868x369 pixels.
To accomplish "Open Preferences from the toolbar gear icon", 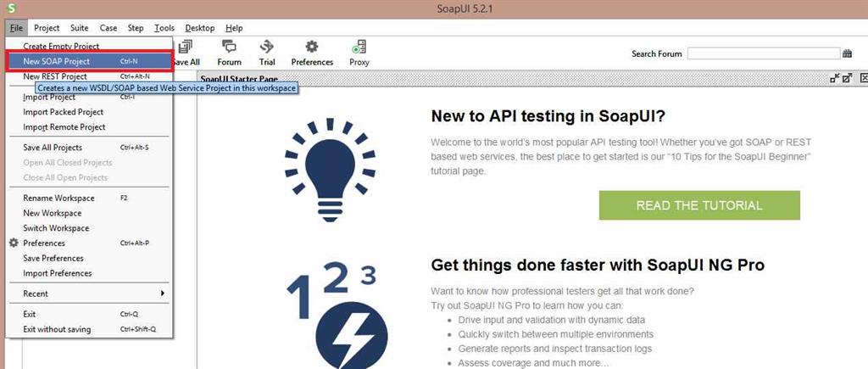I will (x=312, y=51).
